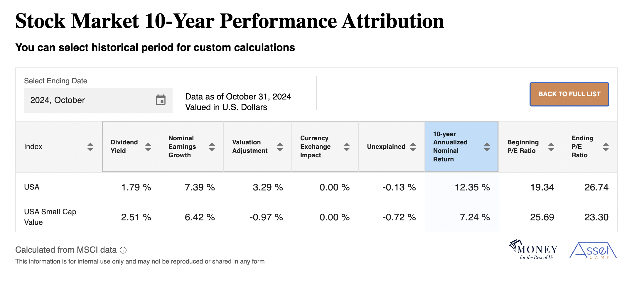
Task: Open the calendar date picker icon
Action: [x=161, y=100]
